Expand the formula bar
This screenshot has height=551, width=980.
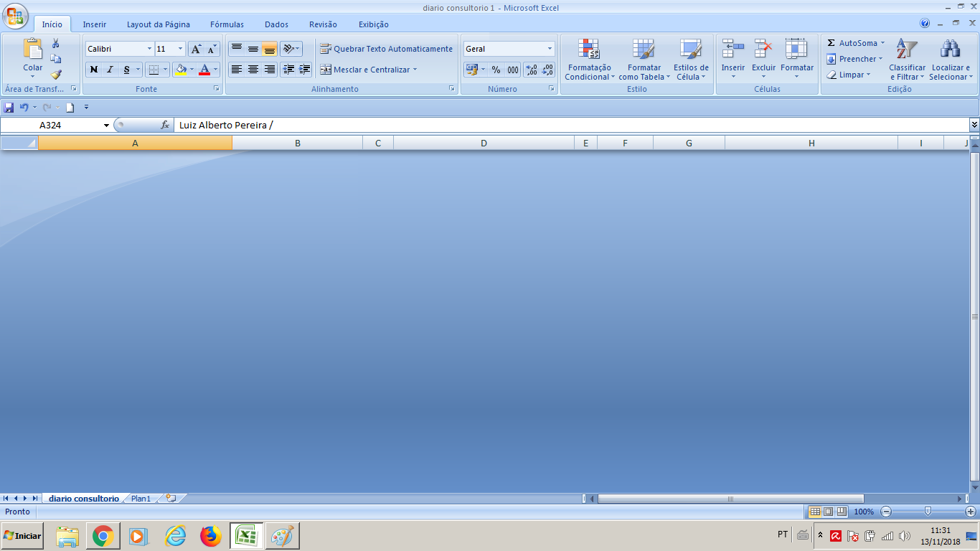click(x=974, y=125)
